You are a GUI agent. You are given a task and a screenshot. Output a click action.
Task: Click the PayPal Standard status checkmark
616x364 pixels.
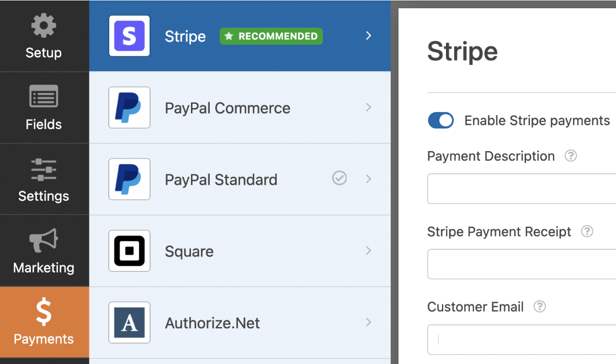(x=339, y=178)
